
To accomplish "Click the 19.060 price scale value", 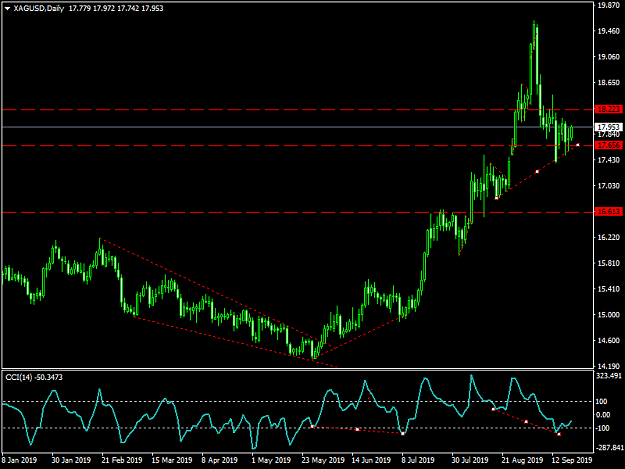I will pos(609,57).
